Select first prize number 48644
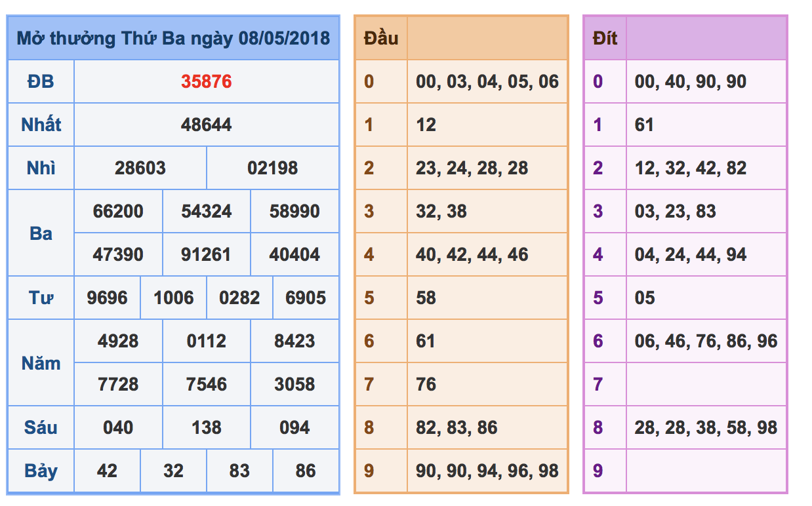Screen dimensions: 812x506 (x=207, y=125)
